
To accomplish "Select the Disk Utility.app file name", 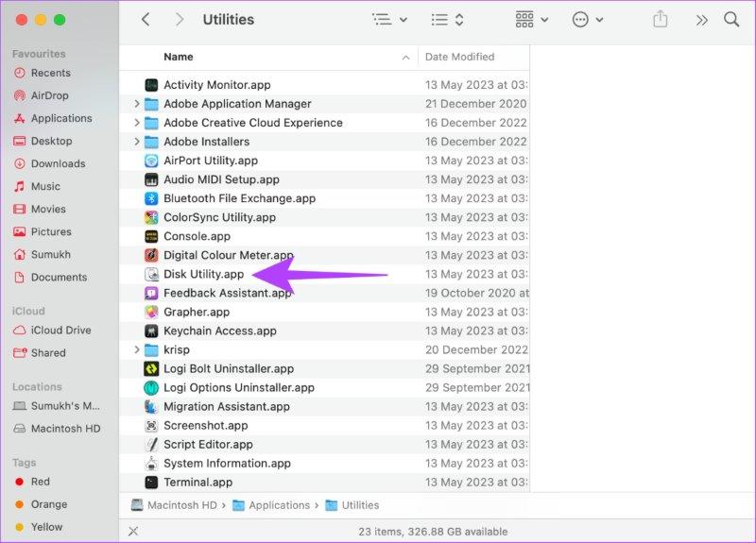I will pyautogui.click(x=203, y=274).
